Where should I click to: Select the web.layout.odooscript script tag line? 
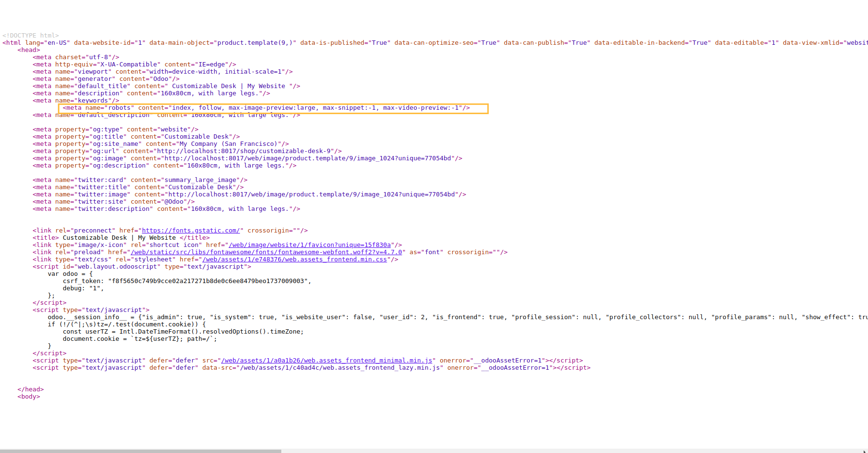pos(142,267)
